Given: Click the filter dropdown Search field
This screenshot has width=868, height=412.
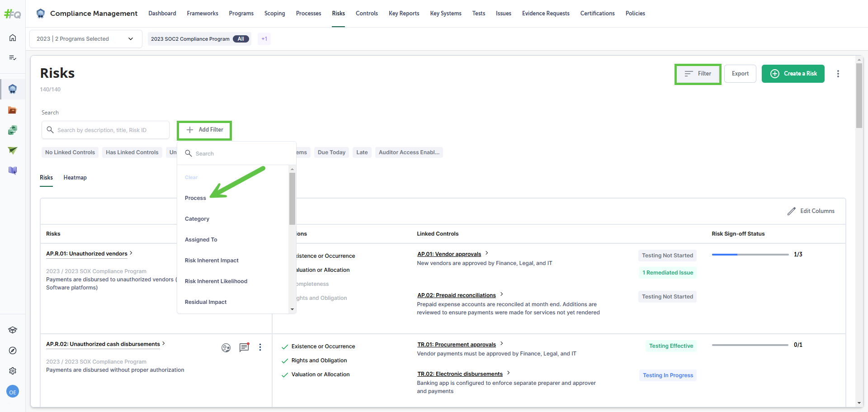Looking at the screenshot, I should tap(236, 154).
